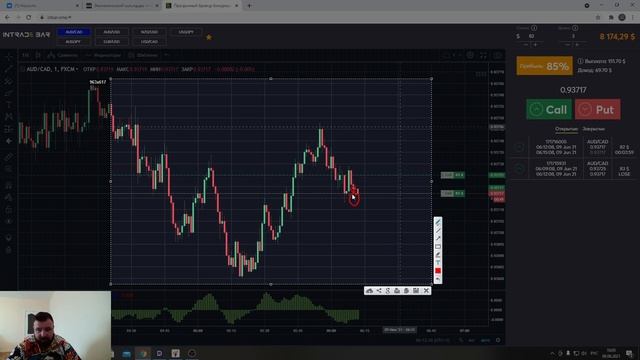Switch to the USD/JPY asset tab
640x360 pixels.
[x=186, y=32]
